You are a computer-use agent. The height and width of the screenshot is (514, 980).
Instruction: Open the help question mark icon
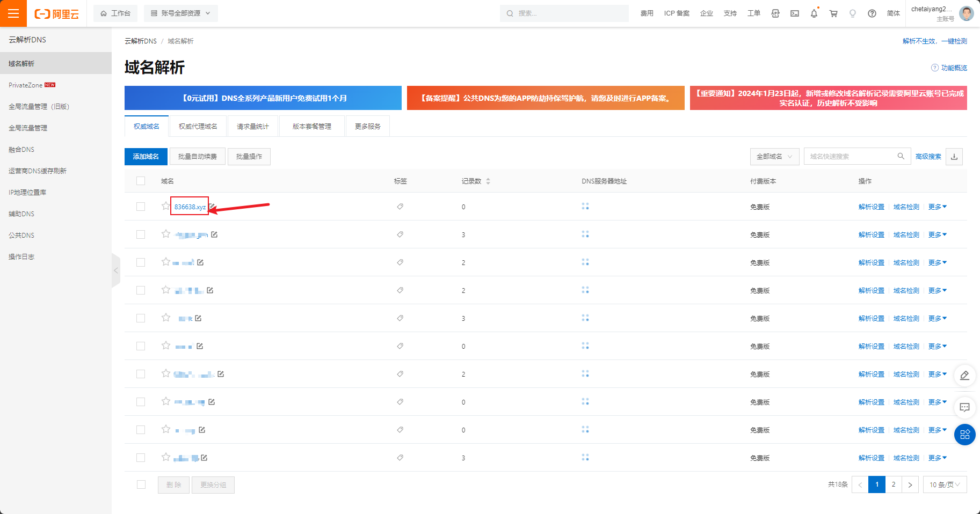click(x=872, y=13)
